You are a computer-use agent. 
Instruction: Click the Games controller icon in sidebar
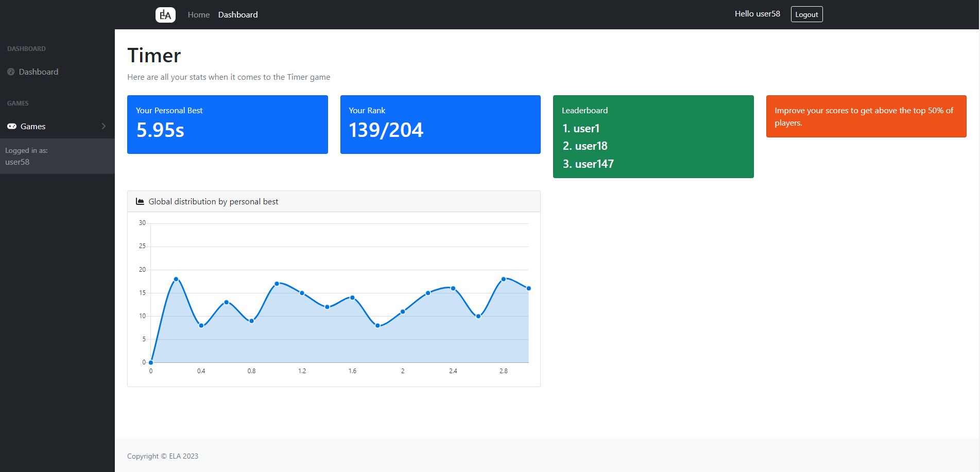click(11, 126)
